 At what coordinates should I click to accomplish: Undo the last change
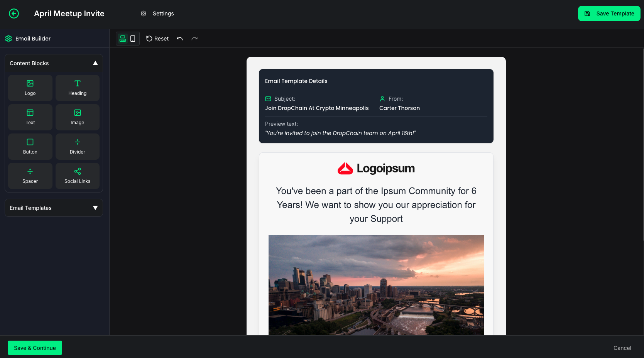tap(180, 39)
